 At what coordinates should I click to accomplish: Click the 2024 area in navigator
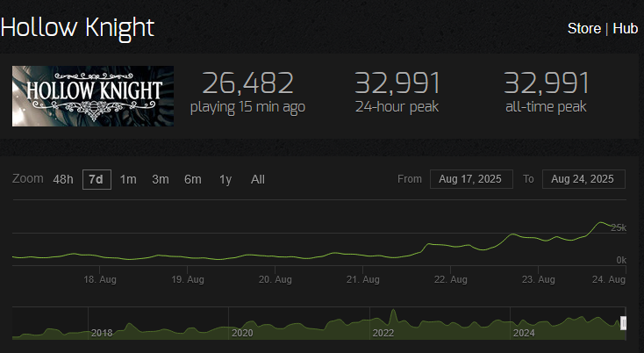point(524,333)
